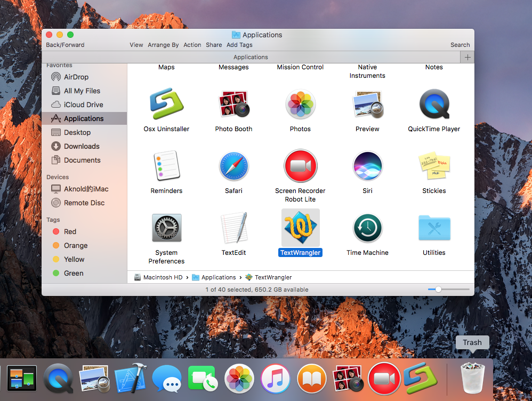
Task: Launch Photo Booth
Action: click(233, 104)
